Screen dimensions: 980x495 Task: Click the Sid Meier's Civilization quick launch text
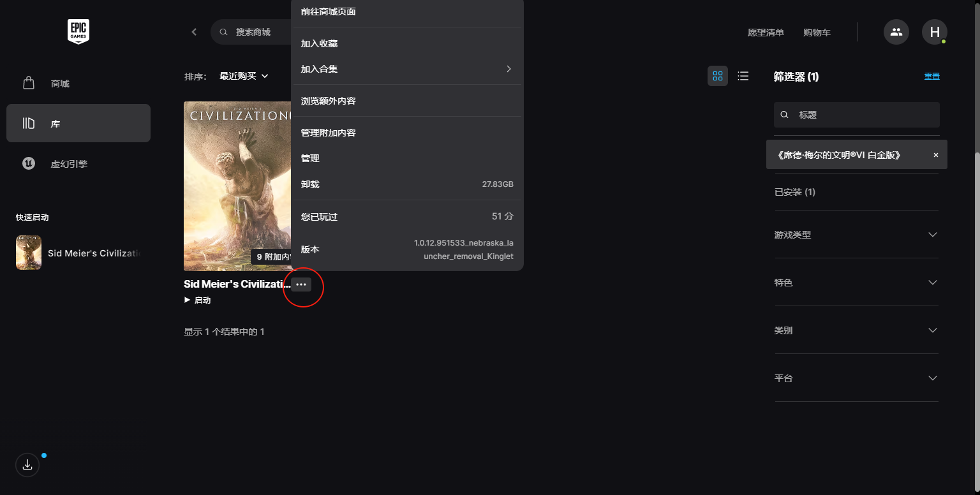click(x=94, y=253)
